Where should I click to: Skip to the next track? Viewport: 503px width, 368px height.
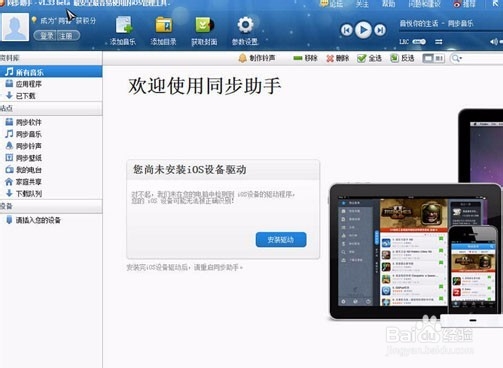click(380, 30)
